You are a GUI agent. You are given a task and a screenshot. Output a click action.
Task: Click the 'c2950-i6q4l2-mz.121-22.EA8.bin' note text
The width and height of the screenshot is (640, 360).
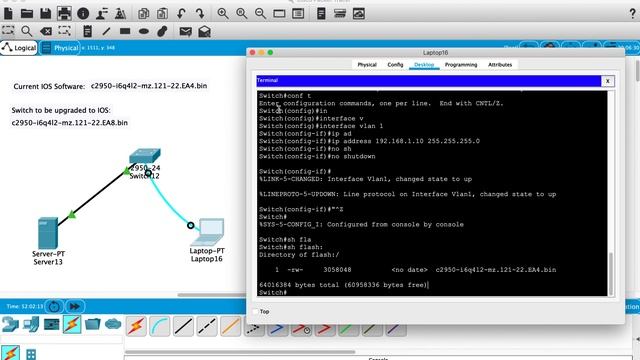pos(69,122)
